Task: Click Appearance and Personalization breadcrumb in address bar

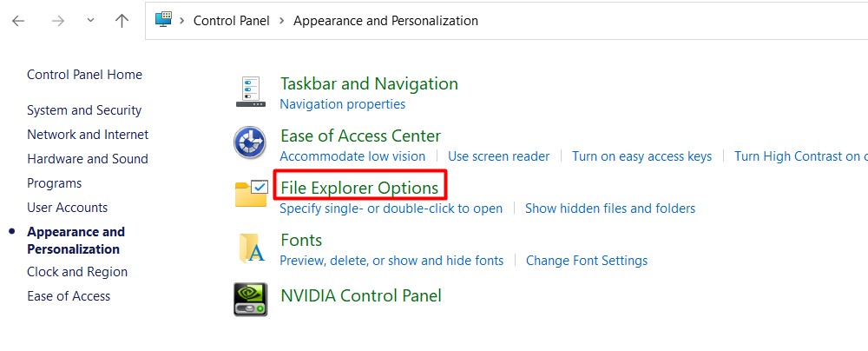Action: (385, 21)
